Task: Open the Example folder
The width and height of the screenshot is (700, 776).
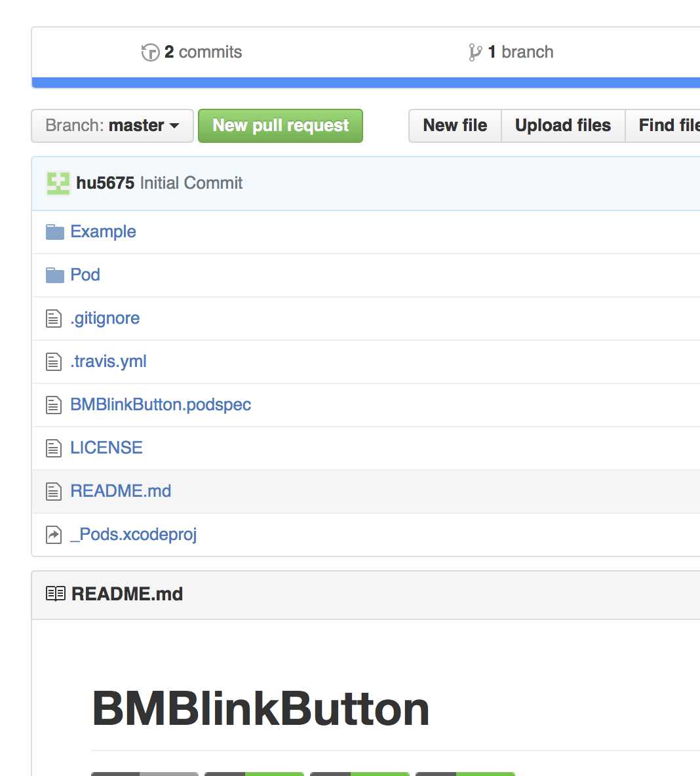Action: point(103,231)
